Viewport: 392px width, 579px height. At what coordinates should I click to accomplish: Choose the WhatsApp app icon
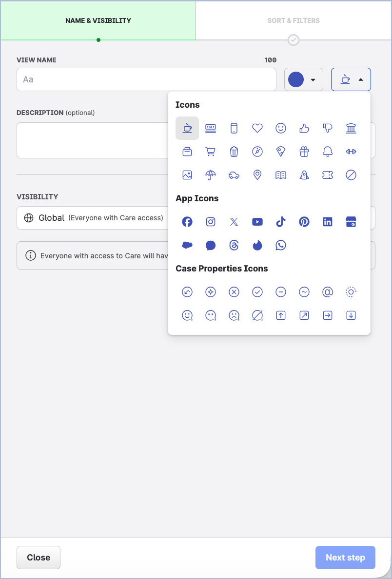281,245
